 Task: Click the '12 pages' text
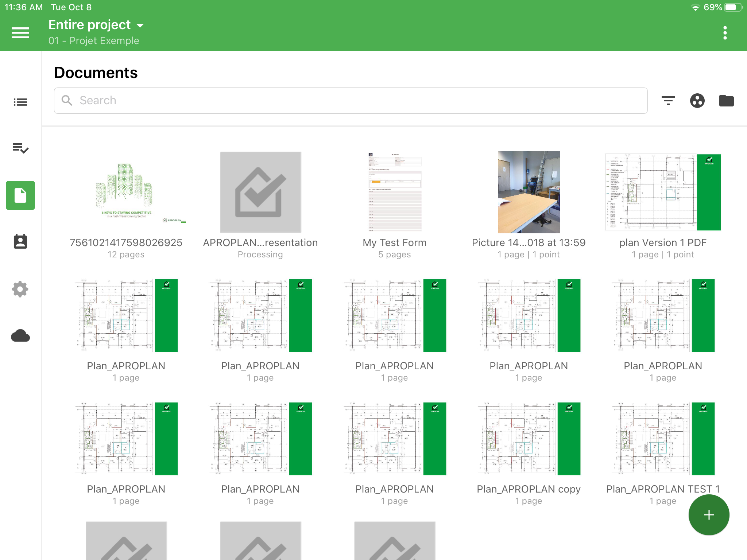tap(126, 254)
